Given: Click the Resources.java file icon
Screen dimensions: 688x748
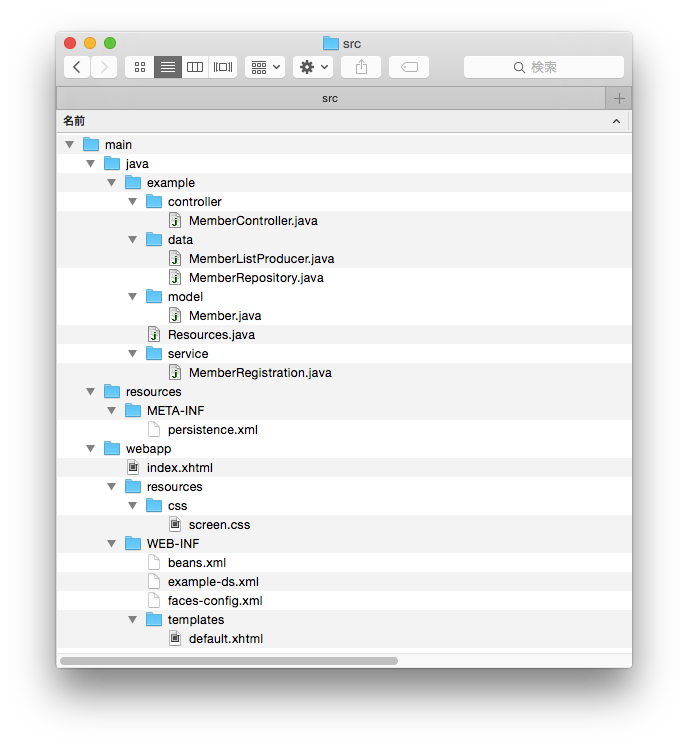Looking at the screenshot, I should click(154, 334).
